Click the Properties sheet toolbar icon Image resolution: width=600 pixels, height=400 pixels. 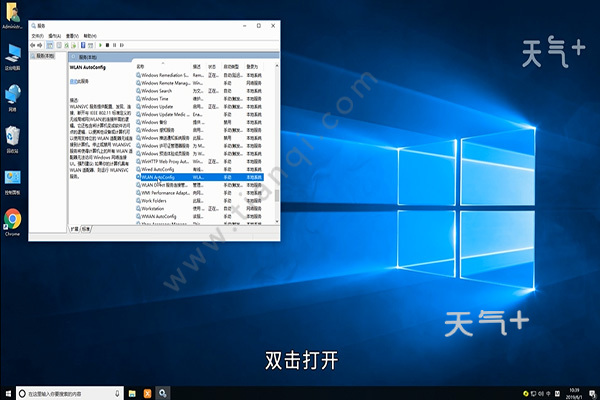coord(59,45)
